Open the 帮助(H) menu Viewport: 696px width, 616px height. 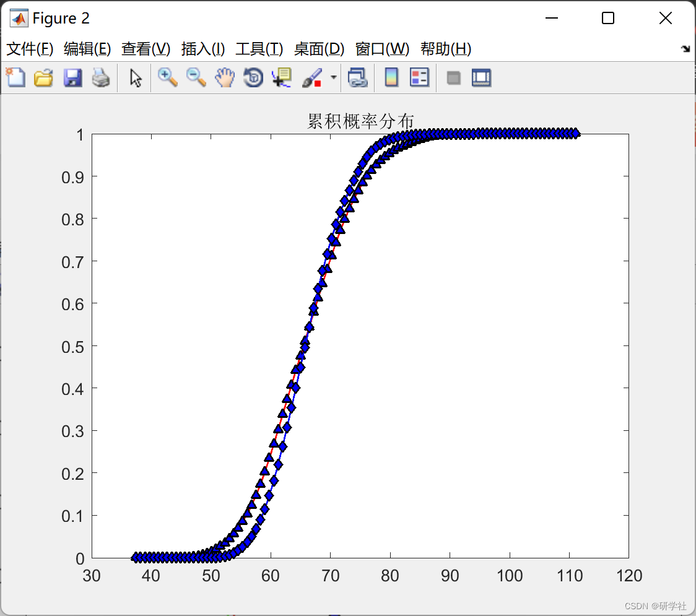[444, 49]
